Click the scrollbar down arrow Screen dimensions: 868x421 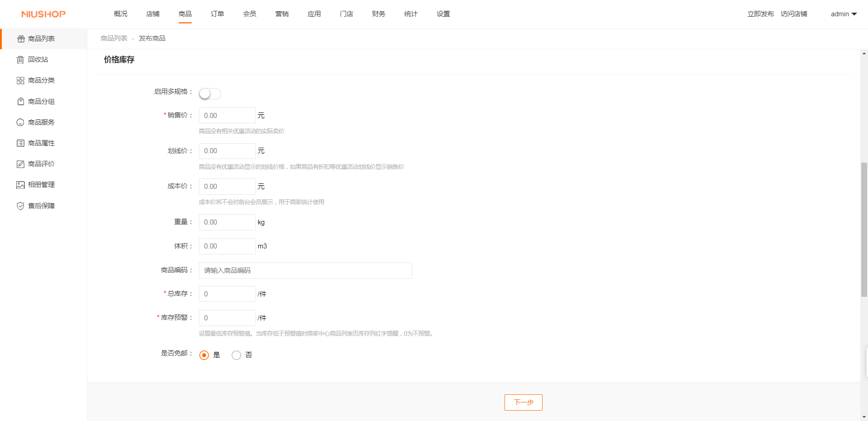[864, 417]
